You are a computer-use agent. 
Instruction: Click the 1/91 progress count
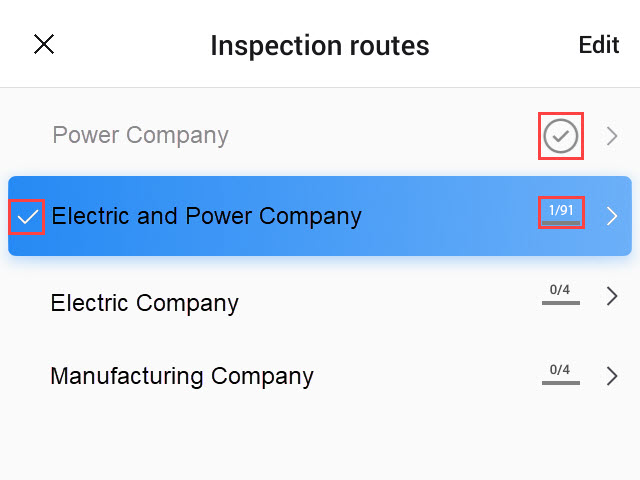561,210
